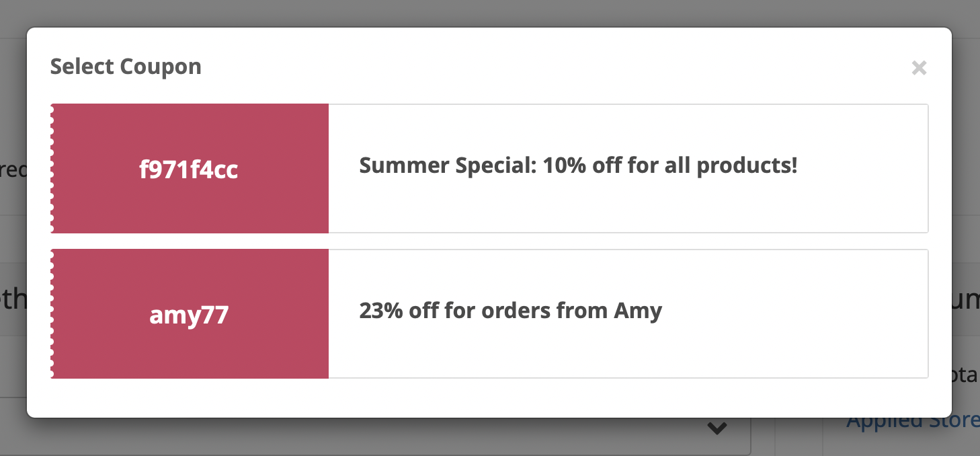Click the perforated edge of the top coupon
This screenshot has height=456, width=980.
[52, 168]
